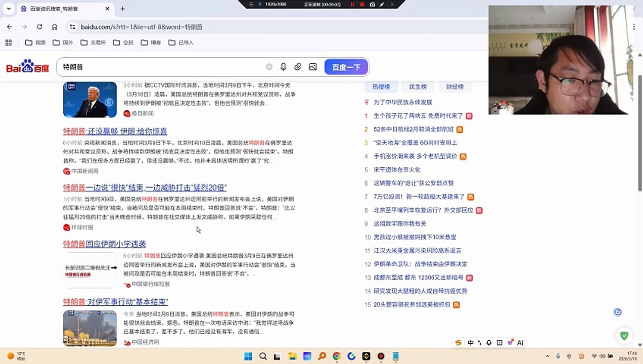Image resolution: width=643 pixels, height=364 pixels.
Task: Click the 百度一下 search button
Action: coord(346,67)
